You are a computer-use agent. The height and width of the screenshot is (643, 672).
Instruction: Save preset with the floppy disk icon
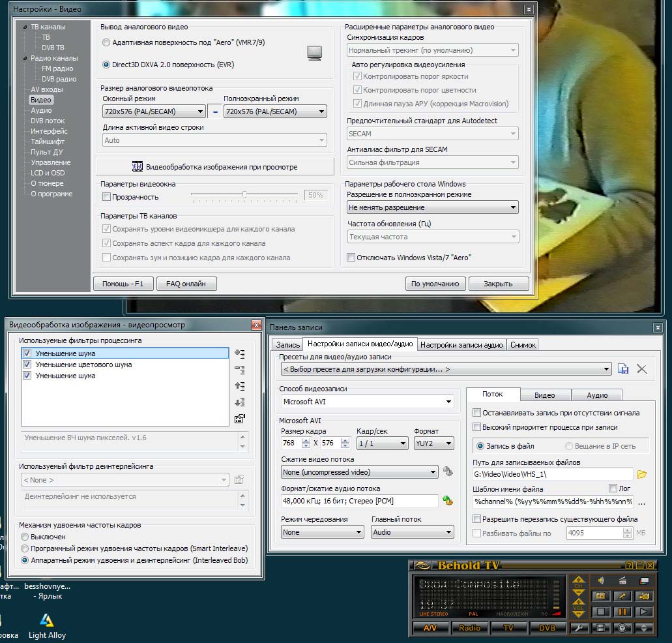(623, 369)
